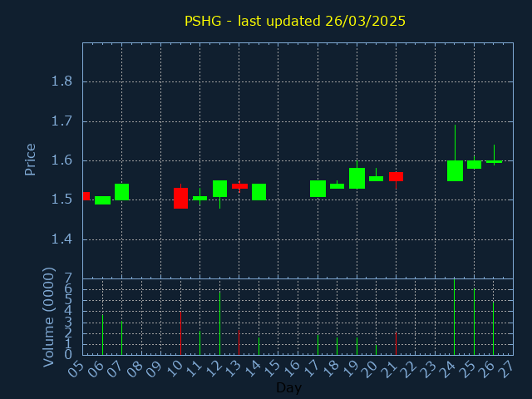
Task: Click the green volume bar for day 14
Action: coord(259,346)
